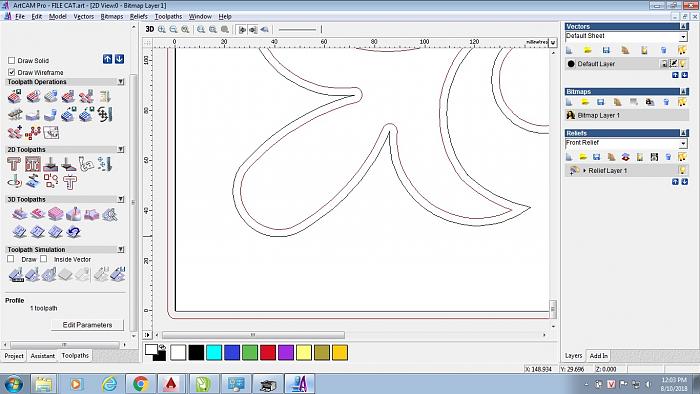The height and width of the screenshot is (394, 700).
Task: Open the Vectors menu
Action: [83, 17]
